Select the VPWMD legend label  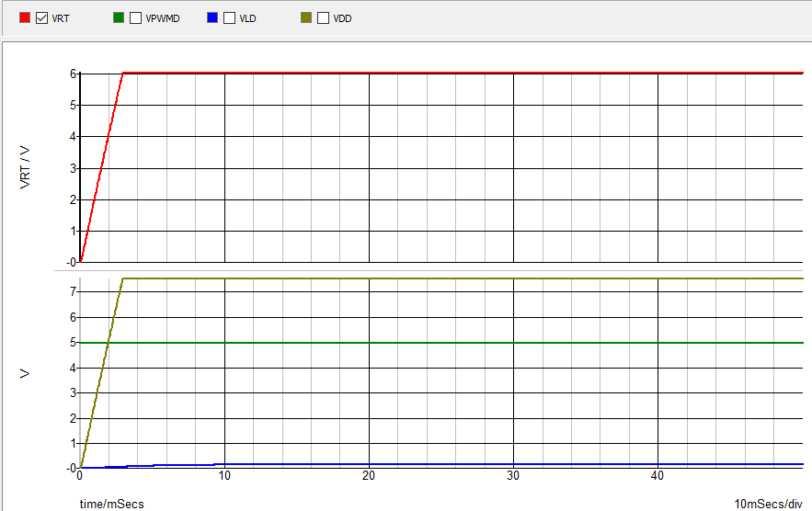[163, 18]
